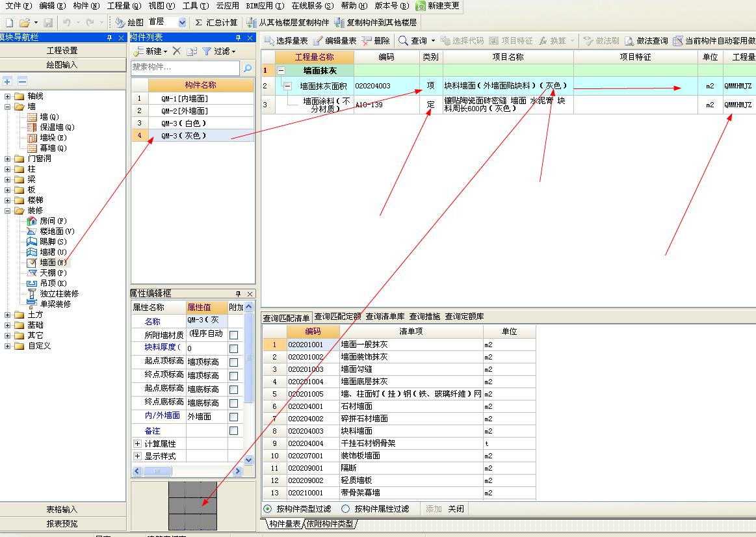The width and height of the screenshot is (756, 537).
Task: Expand the 门窗洞 tree node
Action: [x=7, y=159]
